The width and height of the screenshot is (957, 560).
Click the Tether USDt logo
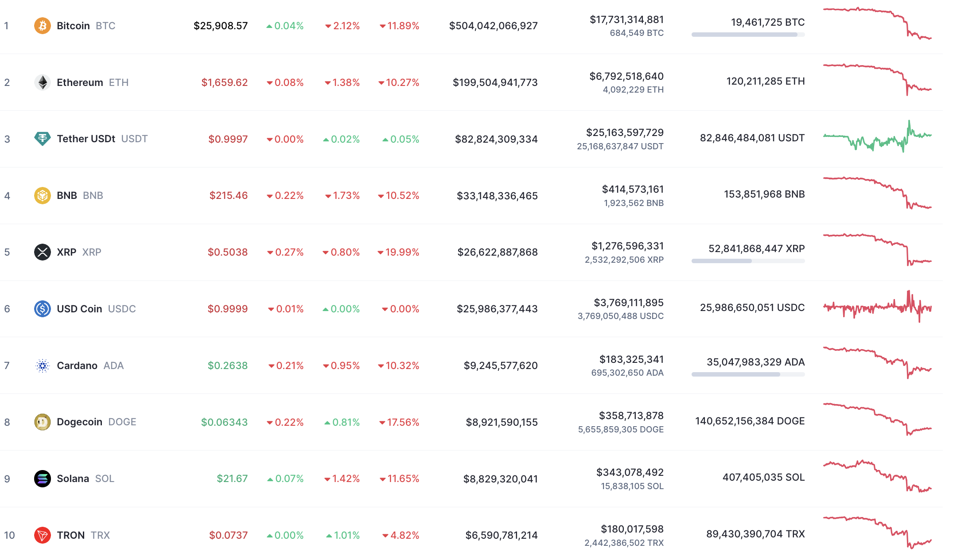[42, 139]
